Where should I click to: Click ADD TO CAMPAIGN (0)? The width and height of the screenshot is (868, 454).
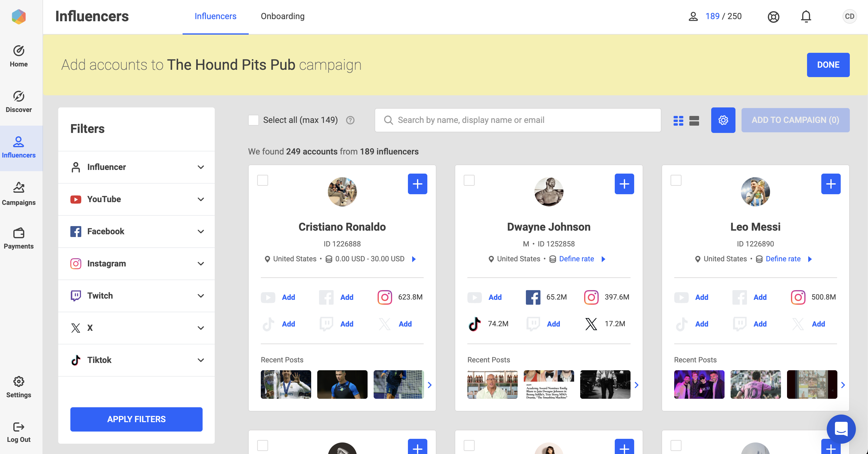[x=795, y=120]
